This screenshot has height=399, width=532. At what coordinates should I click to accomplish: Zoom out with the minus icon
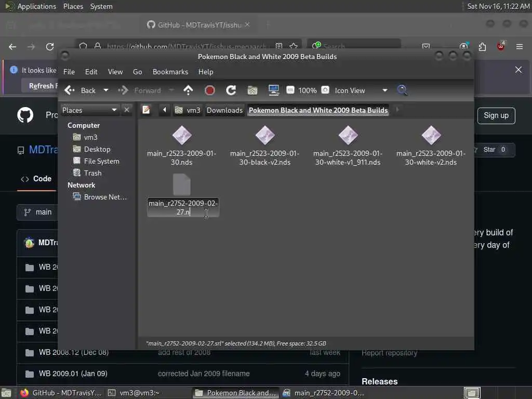click(290, 90)
